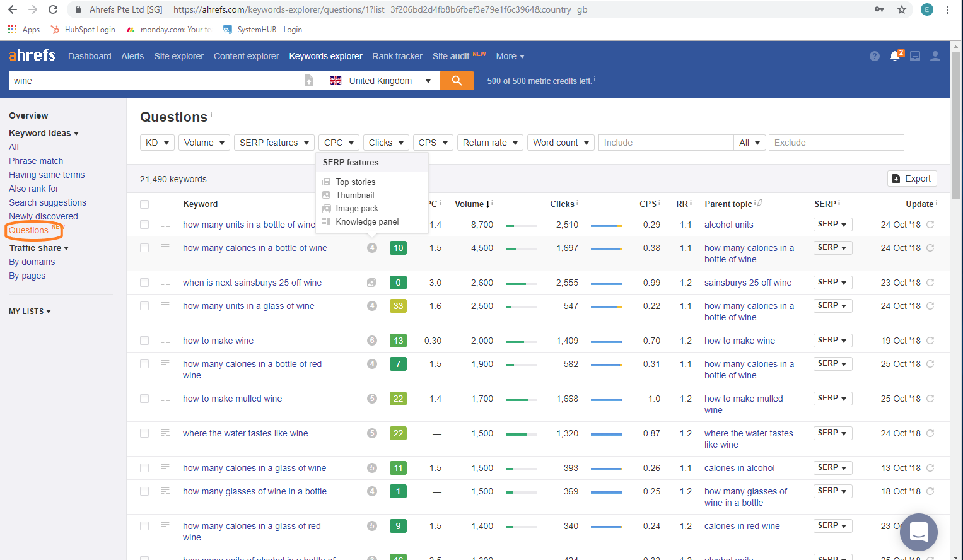Check 'how to make mulled wine' row checkbox
This screenshot has width=963, height=560.
tap(144, 399)
